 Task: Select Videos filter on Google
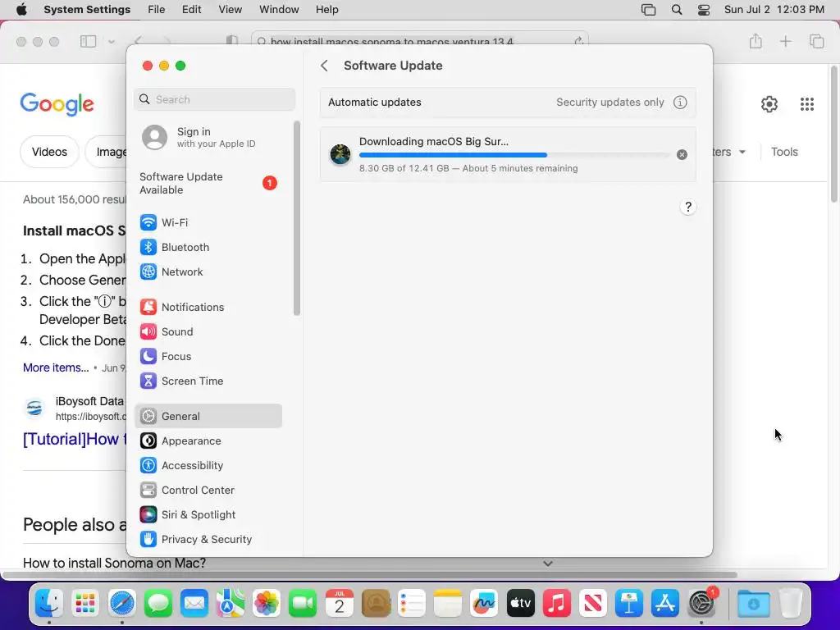(49, 152)
